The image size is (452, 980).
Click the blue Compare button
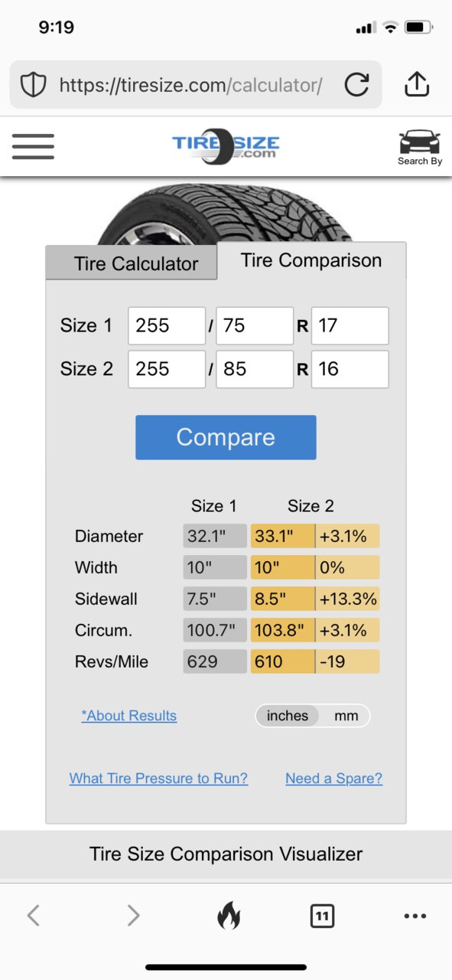(226, 437)
